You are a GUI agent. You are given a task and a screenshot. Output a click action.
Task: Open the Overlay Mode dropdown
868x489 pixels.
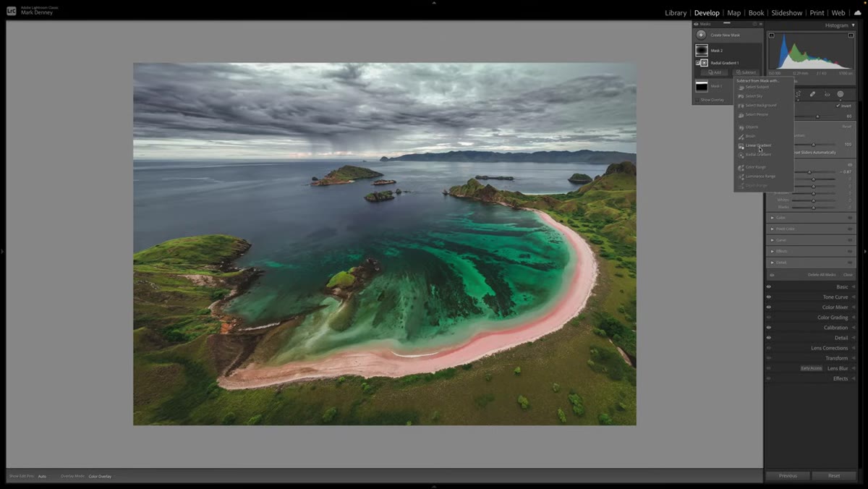tap(100, 476)
